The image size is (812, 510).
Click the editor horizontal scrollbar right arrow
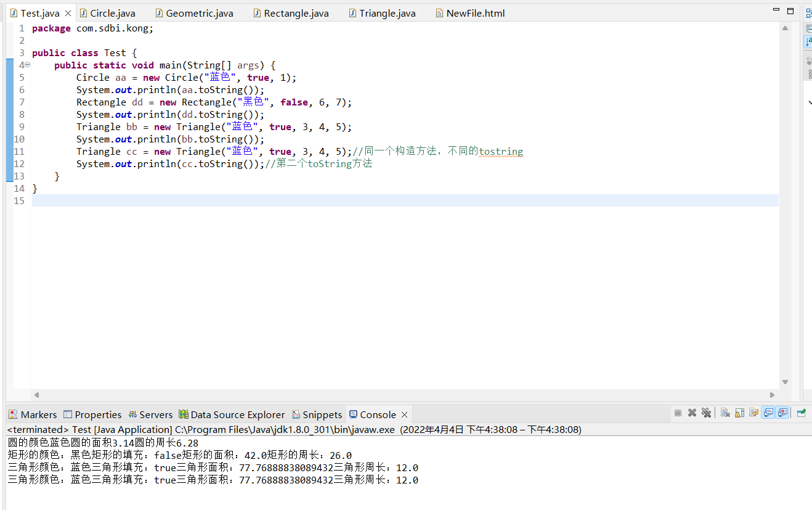(773, 395)
